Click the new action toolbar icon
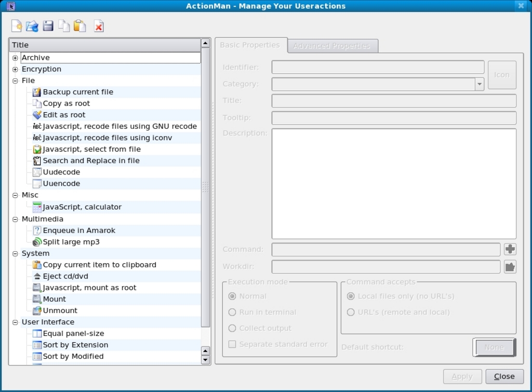The height and width of the screenshot is (392, 532). point(17,26)
